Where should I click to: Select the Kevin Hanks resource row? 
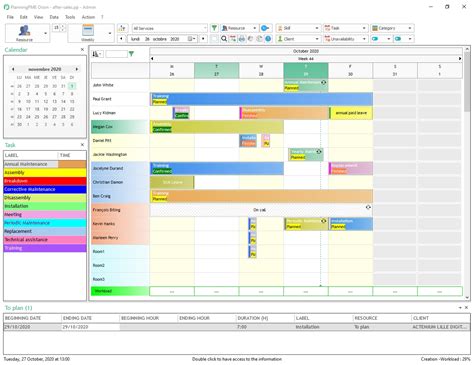pyautogui.click(x=120, y=224)
